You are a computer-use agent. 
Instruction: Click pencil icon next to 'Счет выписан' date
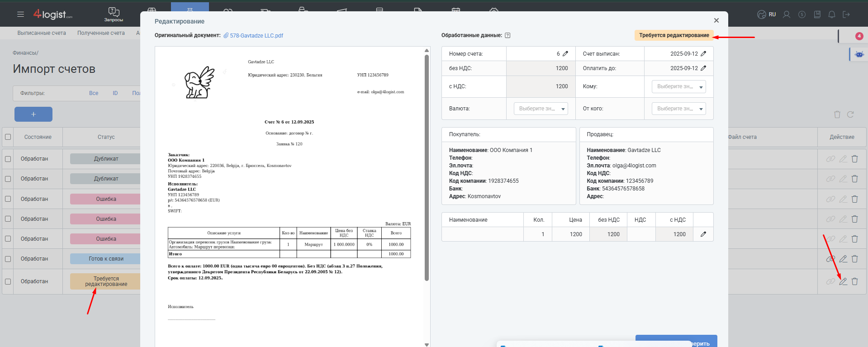(x=703, y=54)
